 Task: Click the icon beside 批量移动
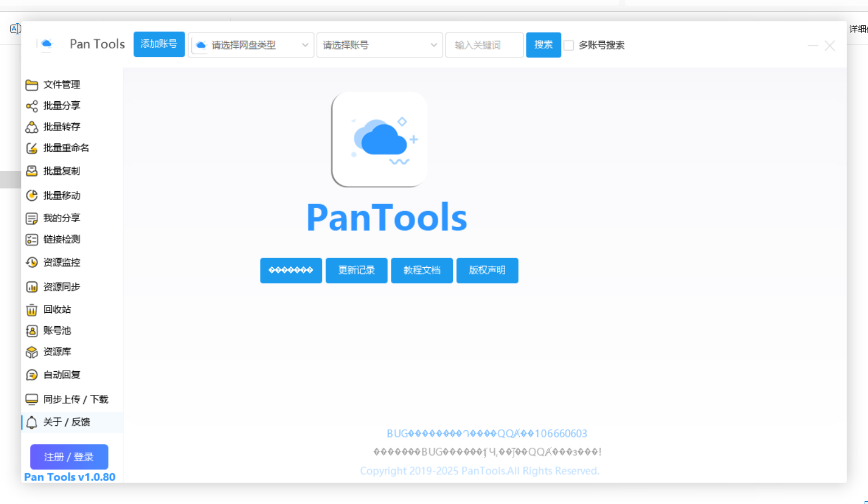pos(32,196)
